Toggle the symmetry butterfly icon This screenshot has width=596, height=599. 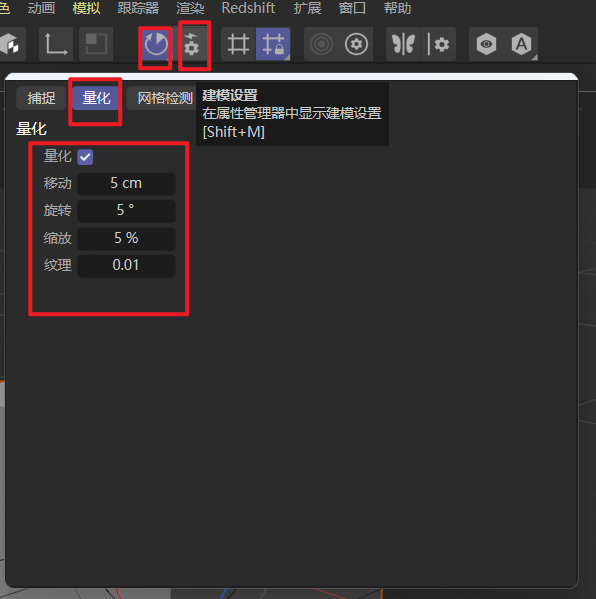tap(403, 44)
